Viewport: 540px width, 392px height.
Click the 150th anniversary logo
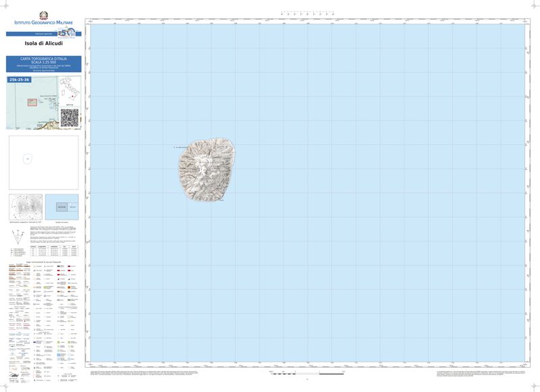66,34
